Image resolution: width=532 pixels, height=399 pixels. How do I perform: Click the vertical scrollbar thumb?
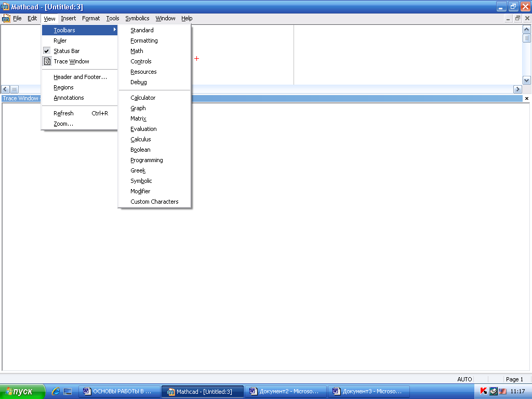tap(527, 38)
